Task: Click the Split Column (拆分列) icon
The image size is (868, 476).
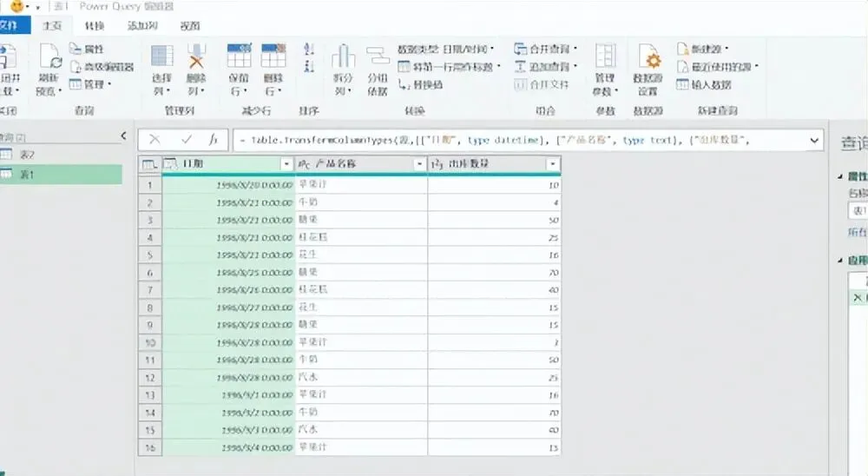Action: coord(343,56)
